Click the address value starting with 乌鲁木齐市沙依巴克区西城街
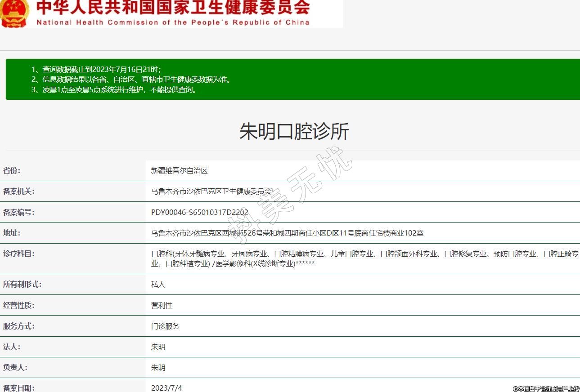The image size is (580, 392). point(287,233)
